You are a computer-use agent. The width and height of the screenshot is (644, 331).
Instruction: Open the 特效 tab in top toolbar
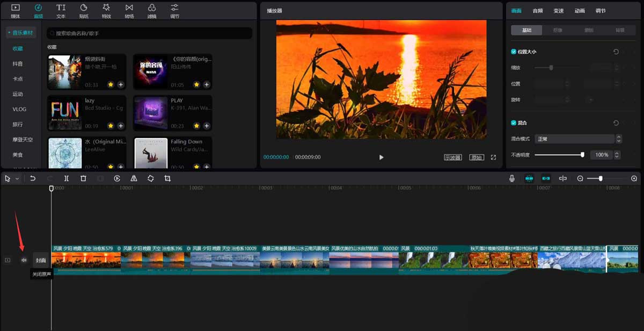coord(106,11)
